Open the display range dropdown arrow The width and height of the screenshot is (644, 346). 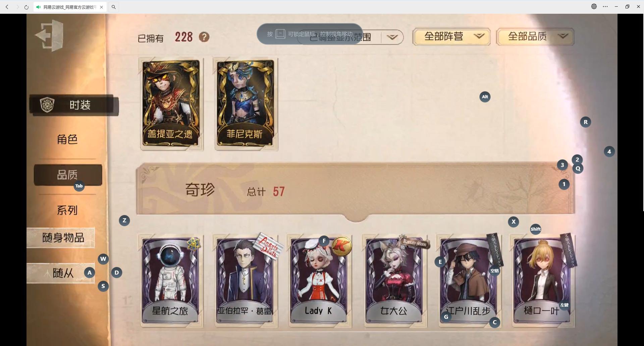(x=392, y=37)
